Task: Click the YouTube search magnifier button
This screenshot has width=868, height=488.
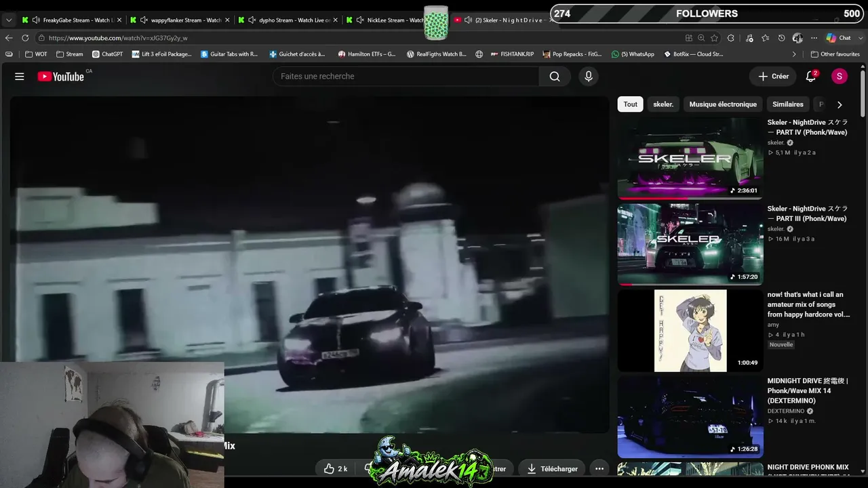Action: (555, 77)
